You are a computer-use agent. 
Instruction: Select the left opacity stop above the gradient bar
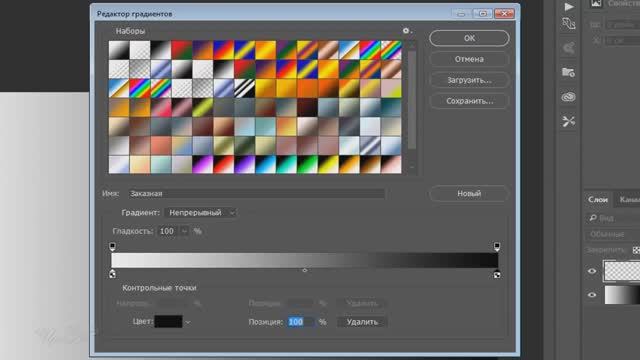click(113, 246)
